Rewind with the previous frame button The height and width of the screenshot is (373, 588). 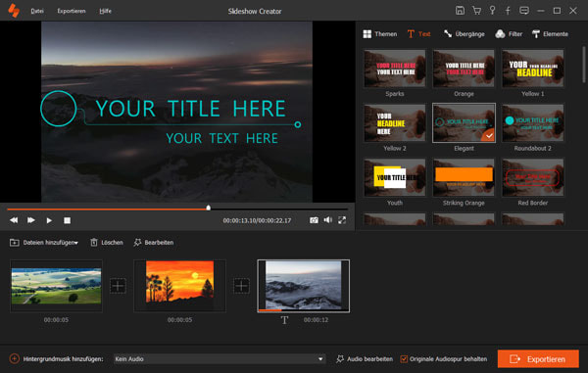14,220
